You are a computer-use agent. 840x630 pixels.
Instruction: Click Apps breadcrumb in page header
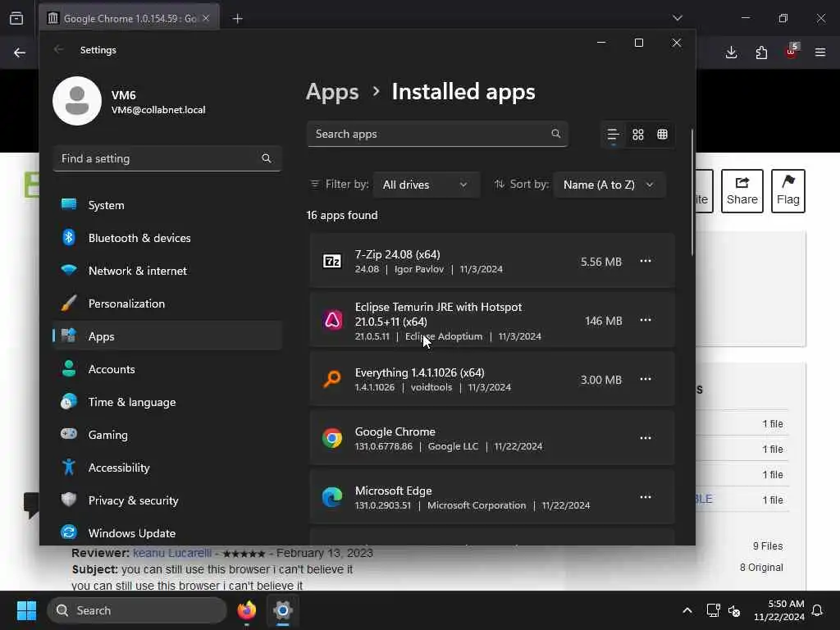pyautogui.click(x=332, y=92)
